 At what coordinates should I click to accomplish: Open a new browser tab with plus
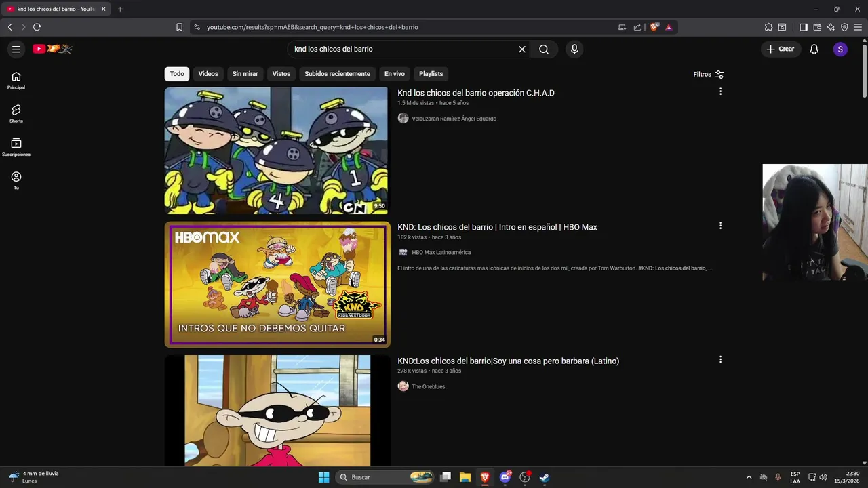point(120,9)
